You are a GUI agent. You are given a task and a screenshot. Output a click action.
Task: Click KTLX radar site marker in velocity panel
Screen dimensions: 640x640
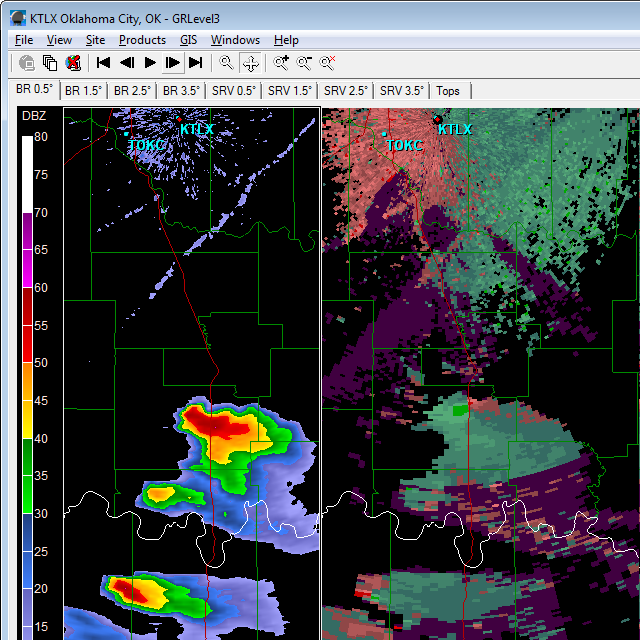coord(437,119)
